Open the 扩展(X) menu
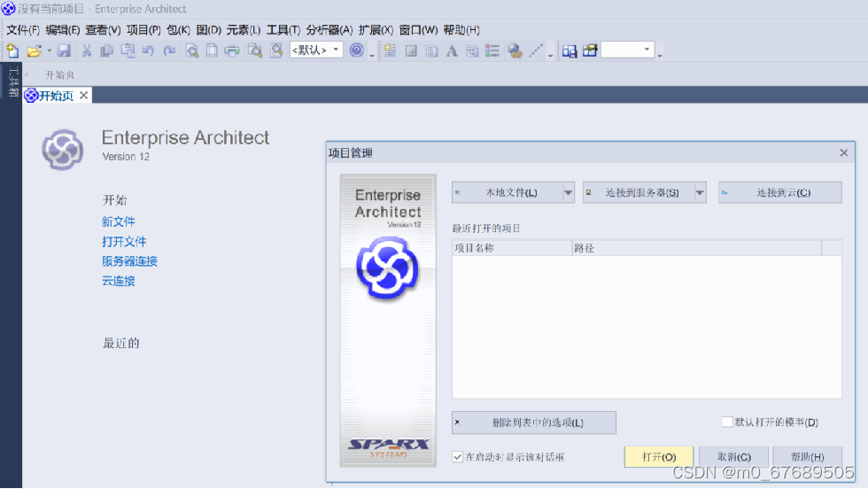 pyautogui.click(x=376, y=30)
